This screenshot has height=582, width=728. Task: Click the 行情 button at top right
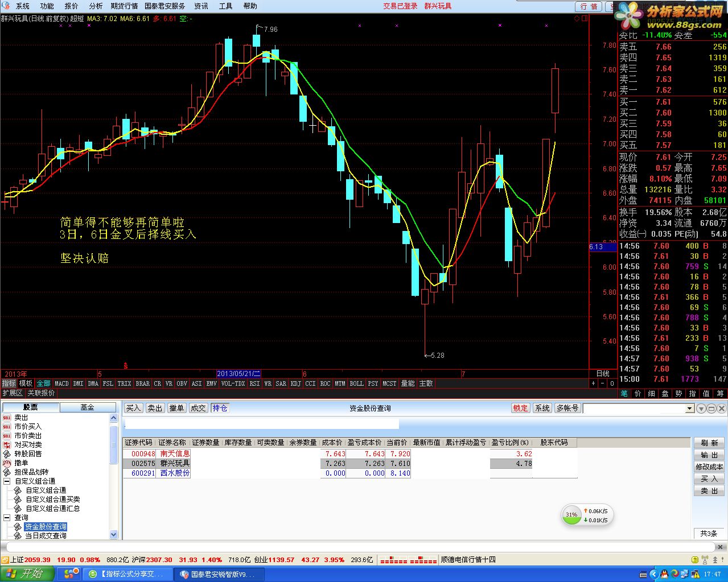pos(589,6)
